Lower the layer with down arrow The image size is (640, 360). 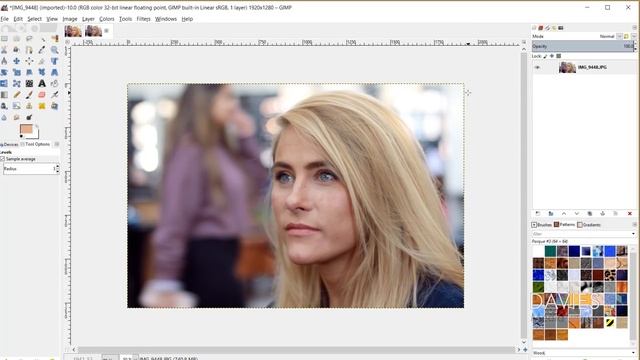pyautogui.click(x=577, y=213)
